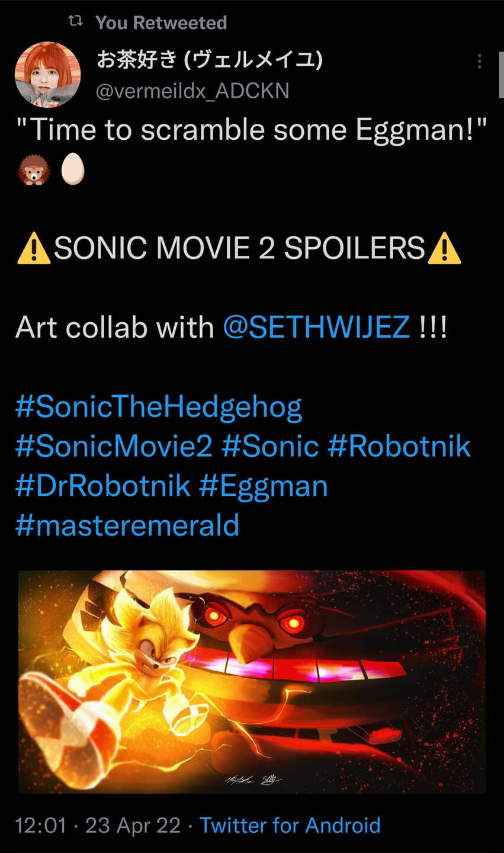Tap the 'You Retweeted' label
The width and height of the screenshot is (504, 853).
(x=161, y=23)
